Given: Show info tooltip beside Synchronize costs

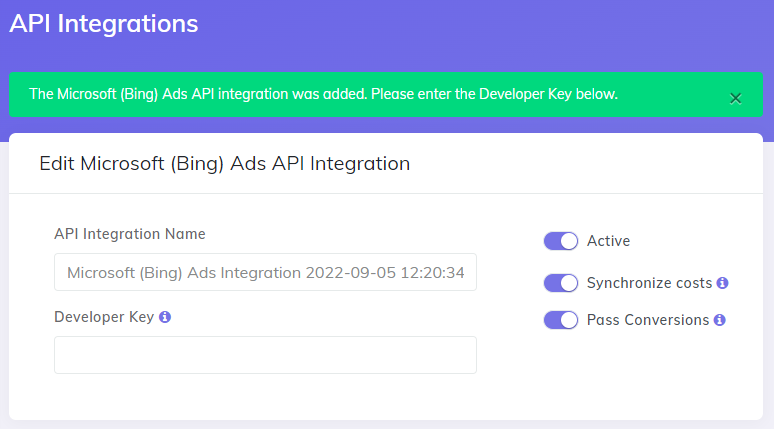Looking at the screenshot, I should point(722,283).
